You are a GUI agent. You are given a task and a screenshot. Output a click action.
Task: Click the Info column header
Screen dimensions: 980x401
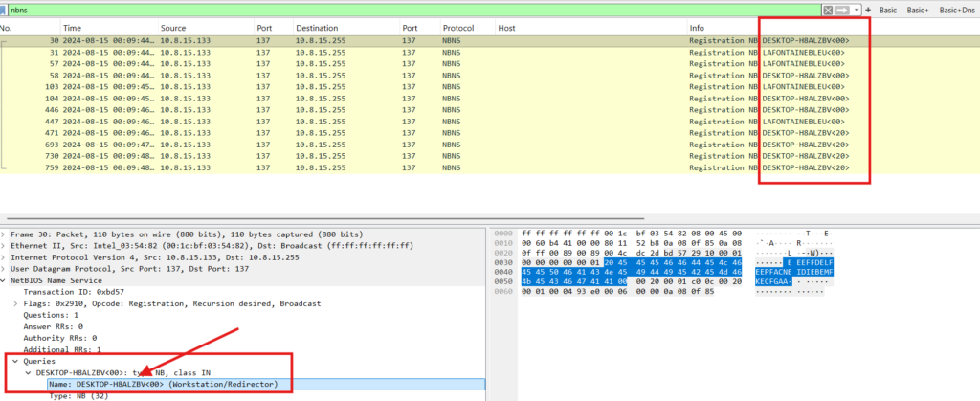click(698, 29)
